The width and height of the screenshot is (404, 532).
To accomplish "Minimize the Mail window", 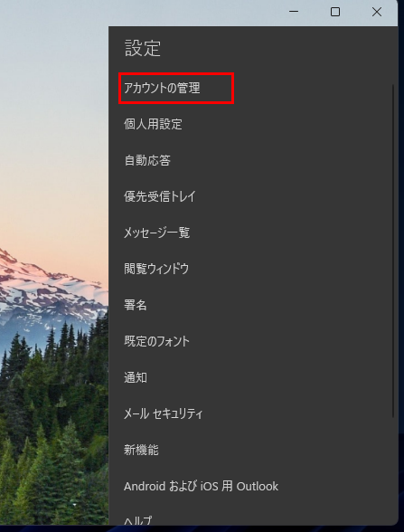I will pyautogui.click(x=294, y=12).
